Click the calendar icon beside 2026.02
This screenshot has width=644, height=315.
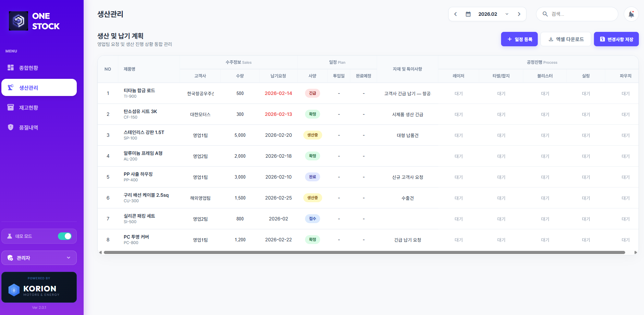click(468, 14)
